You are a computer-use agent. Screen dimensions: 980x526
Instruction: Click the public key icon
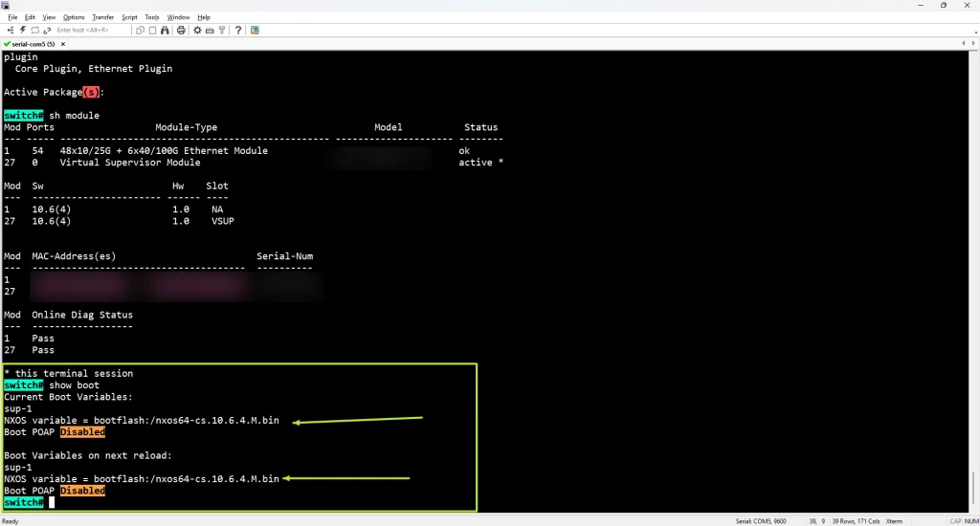pos(222,30)
